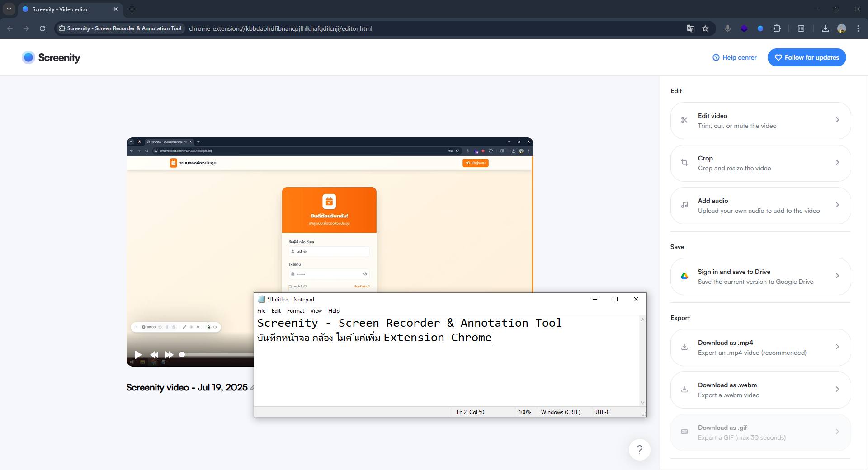868x470 pixels.
Task: Click the crop icon in the Crop card
Action: (684, 163)
